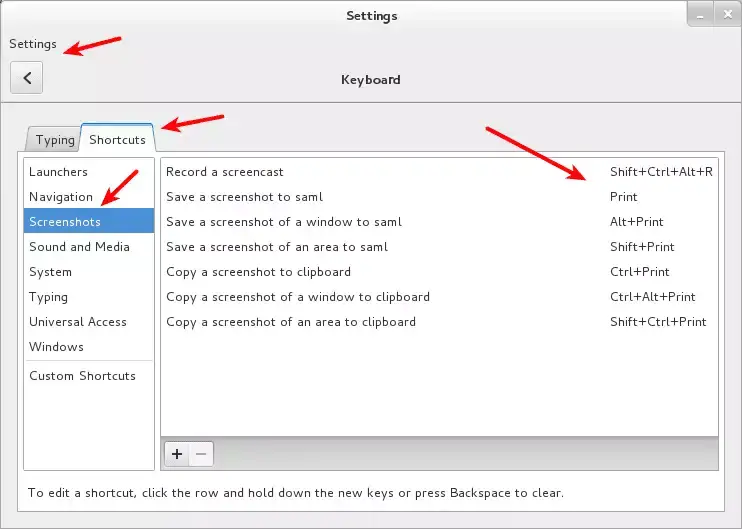Edit the Shift+Print key binding

[642, 247]
